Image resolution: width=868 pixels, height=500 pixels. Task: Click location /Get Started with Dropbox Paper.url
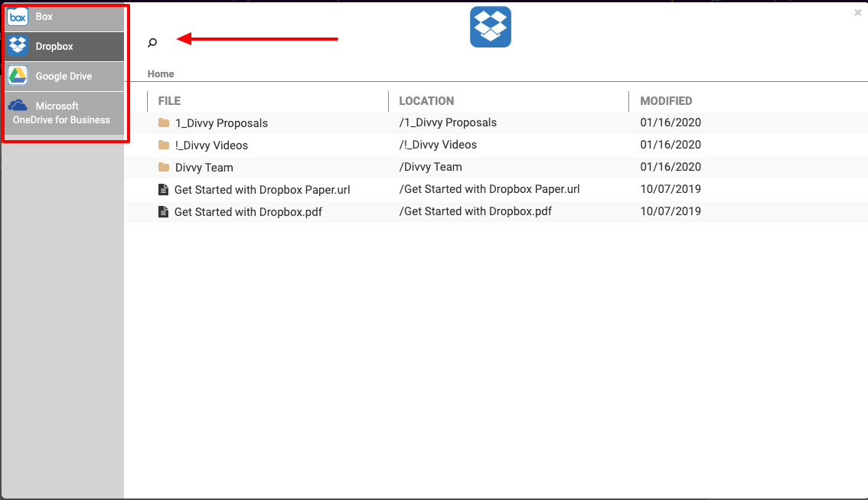(489, 189)
